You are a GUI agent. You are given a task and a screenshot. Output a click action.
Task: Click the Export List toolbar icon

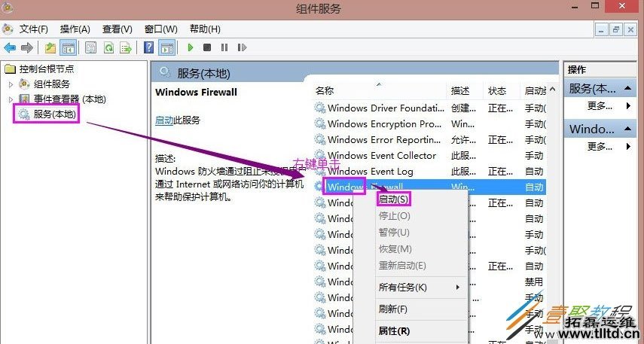[x=126, y=47]
